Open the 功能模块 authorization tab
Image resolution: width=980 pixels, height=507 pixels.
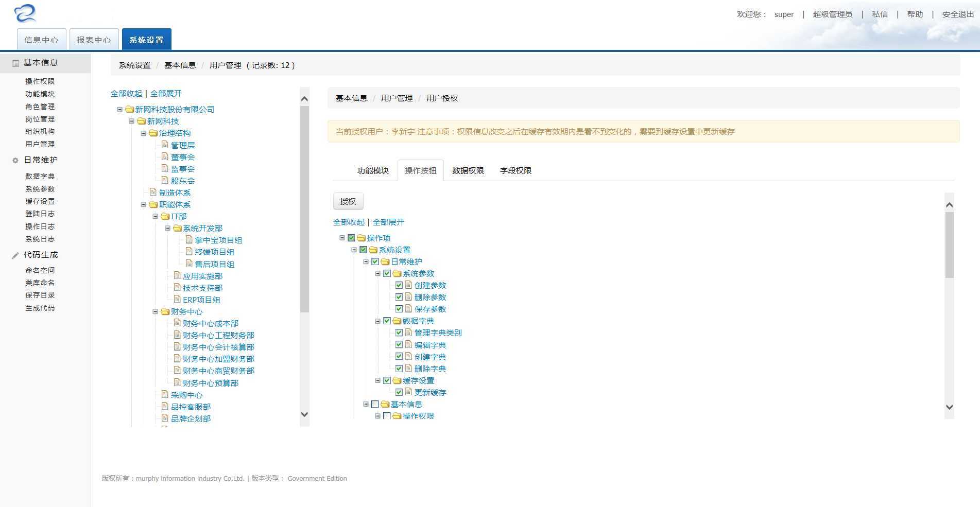coord(373,170)
